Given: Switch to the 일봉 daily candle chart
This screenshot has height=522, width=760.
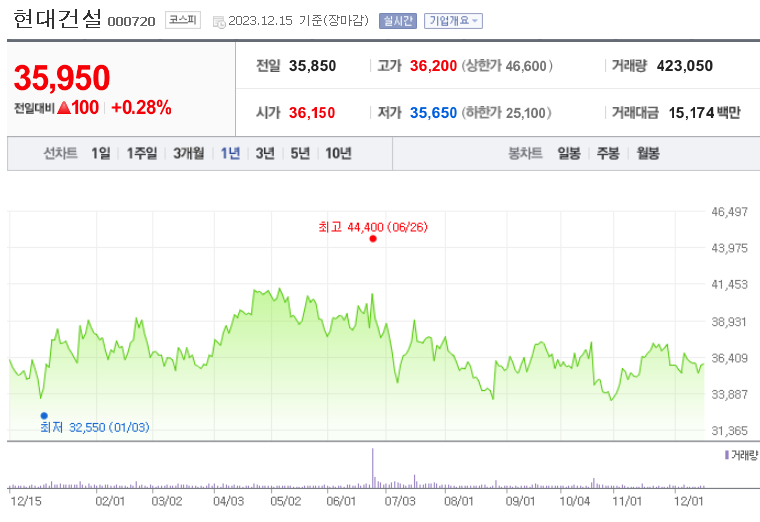Looking at the screenshot, I should pos(569,154).
